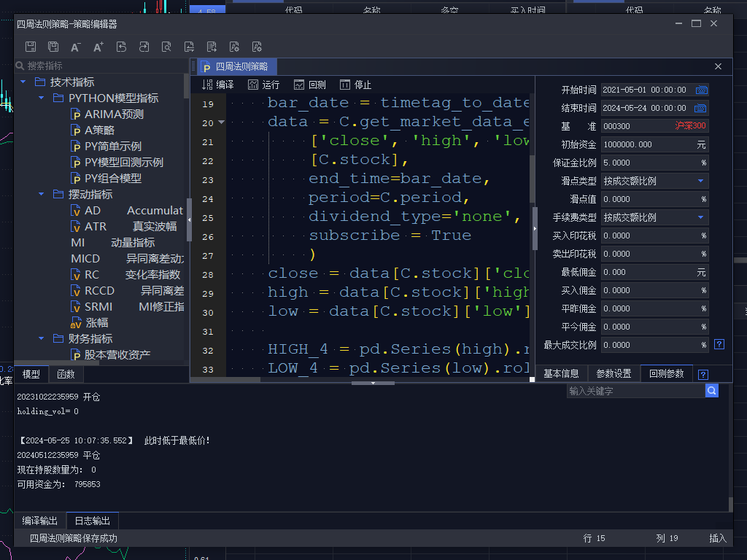The height and width of the screenshot is (560, 747).
Task: Select the SRMI indicator row
Action: [127, 307]
